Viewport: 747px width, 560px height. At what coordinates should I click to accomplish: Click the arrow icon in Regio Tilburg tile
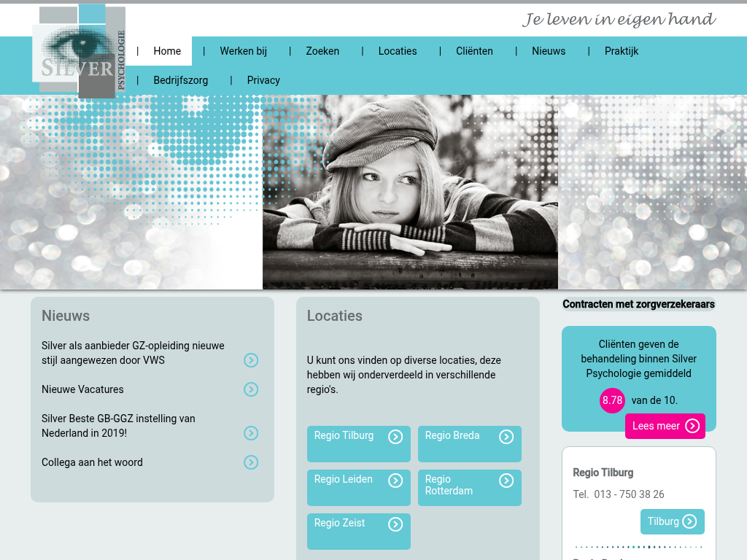395,437
